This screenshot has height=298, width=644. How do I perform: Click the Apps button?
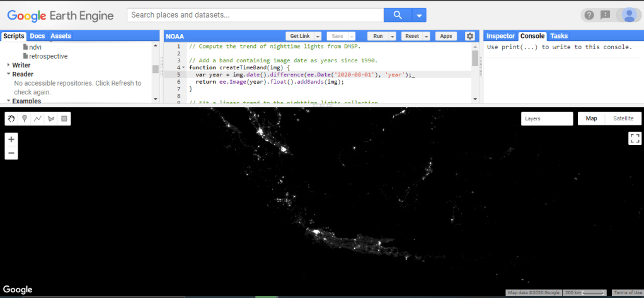click(446, 37)
